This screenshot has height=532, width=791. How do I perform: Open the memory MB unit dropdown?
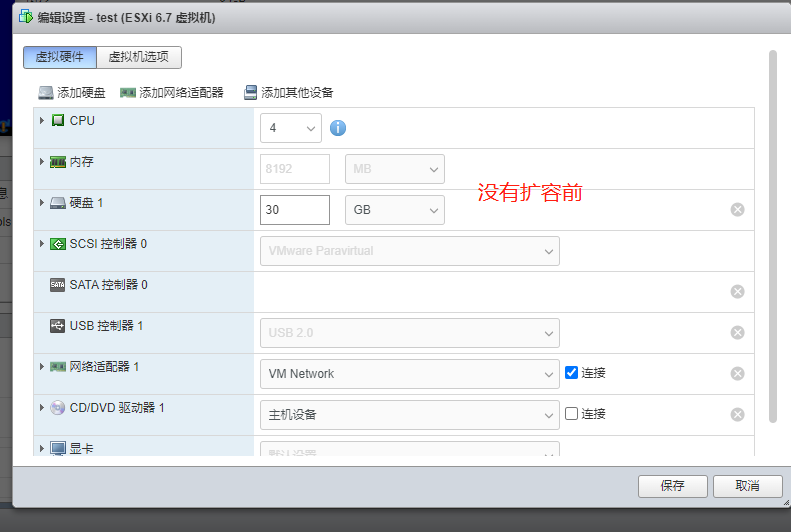pyautogui.click(x=395, y=169)
